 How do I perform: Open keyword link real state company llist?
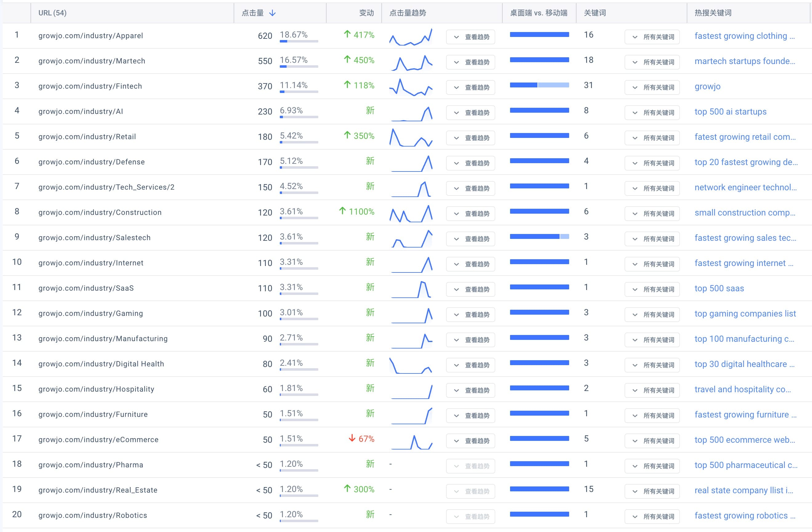click(x=744, y=490)
